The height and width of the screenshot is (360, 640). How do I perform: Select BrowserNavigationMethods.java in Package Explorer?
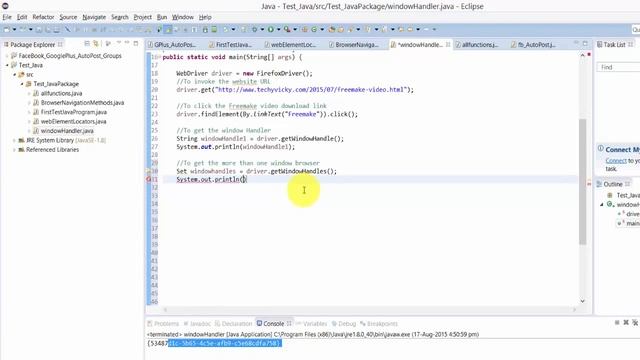tap(82, 102)
